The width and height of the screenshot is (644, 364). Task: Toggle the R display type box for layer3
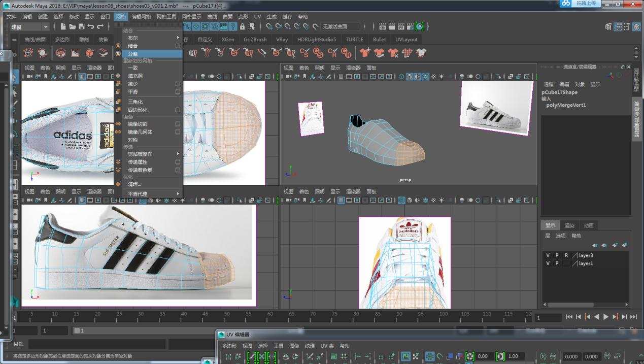(x=566, y=255)
